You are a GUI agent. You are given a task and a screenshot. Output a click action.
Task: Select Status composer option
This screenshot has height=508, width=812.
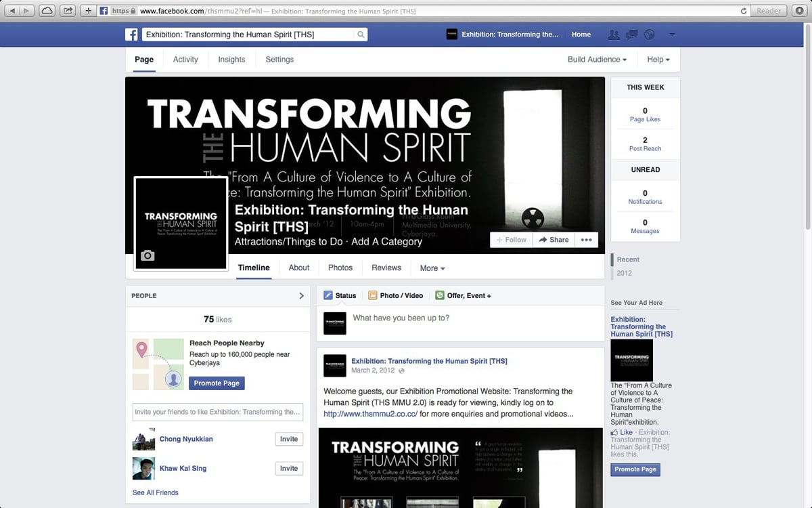point(340,296)
